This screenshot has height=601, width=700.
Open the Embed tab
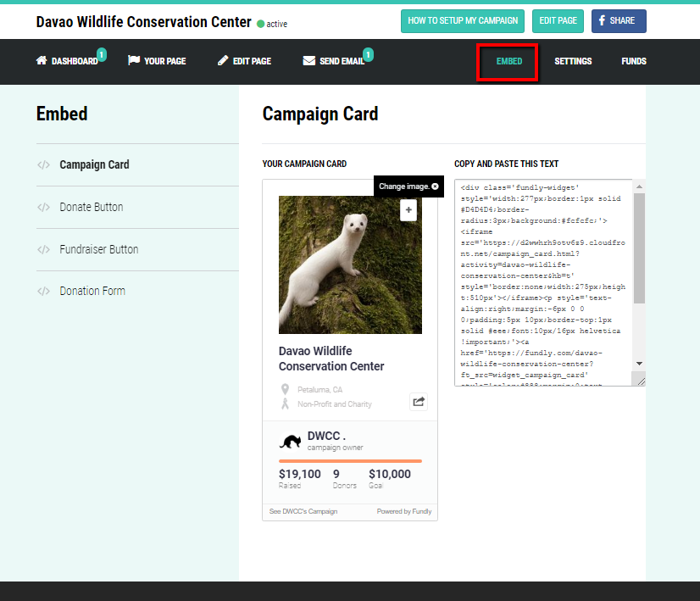pyautogui.click(x=509, y=61)
